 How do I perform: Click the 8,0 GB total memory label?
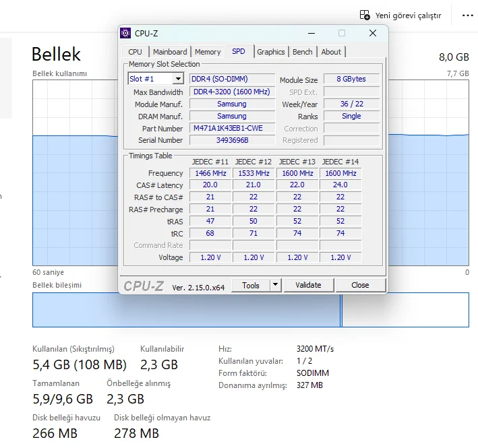pos(454,57)
